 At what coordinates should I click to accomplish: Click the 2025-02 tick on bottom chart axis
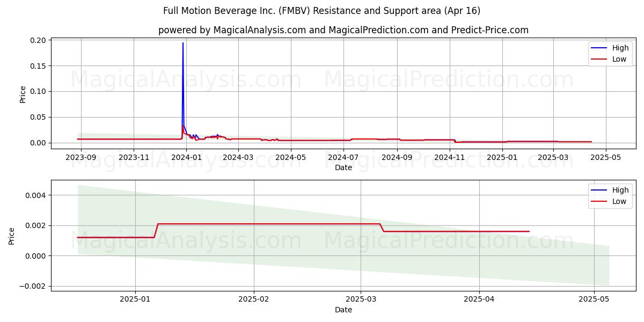point(253,299)
